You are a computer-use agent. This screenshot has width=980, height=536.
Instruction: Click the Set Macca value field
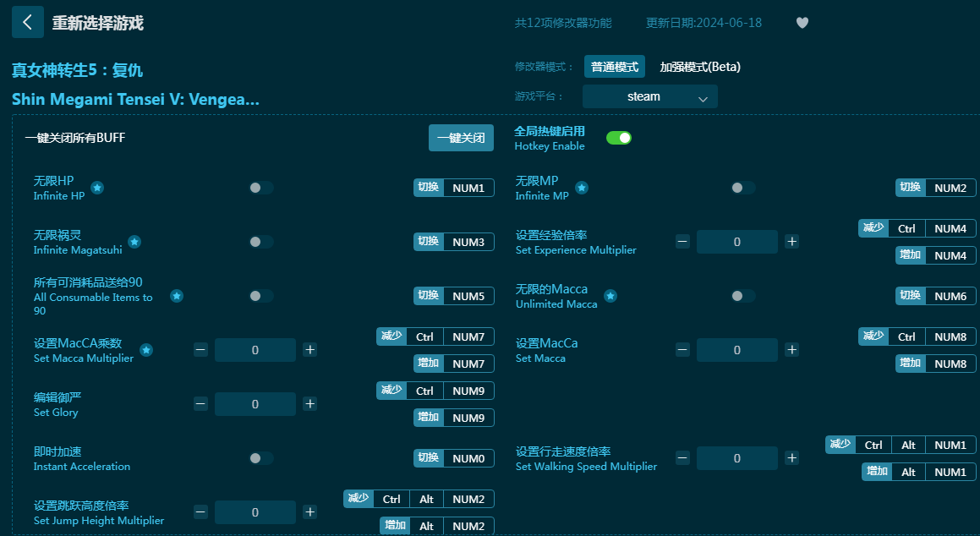pyautogui.click(x=737, y=350)
